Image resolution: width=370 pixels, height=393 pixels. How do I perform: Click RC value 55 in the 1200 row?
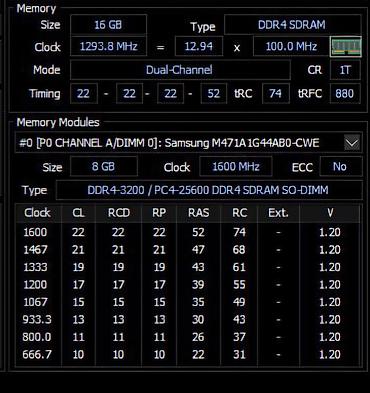click(x=239, y=285)
